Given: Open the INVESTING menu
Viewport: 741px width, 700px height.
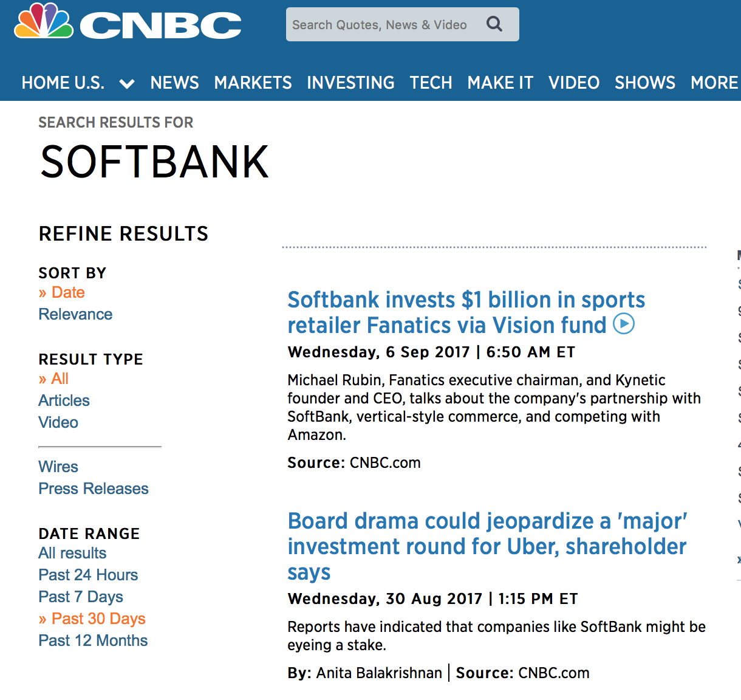Looking at the screenshot, I should click(350, 83).
